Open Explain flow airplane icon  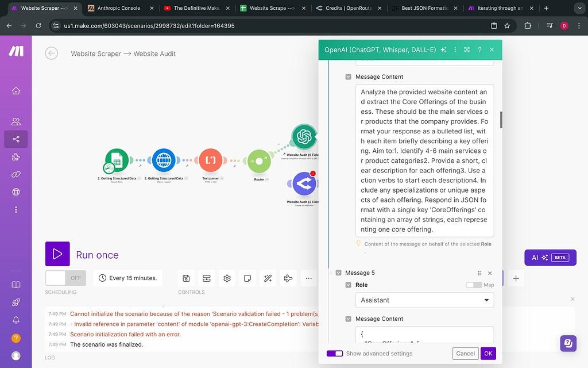[288, 278]
